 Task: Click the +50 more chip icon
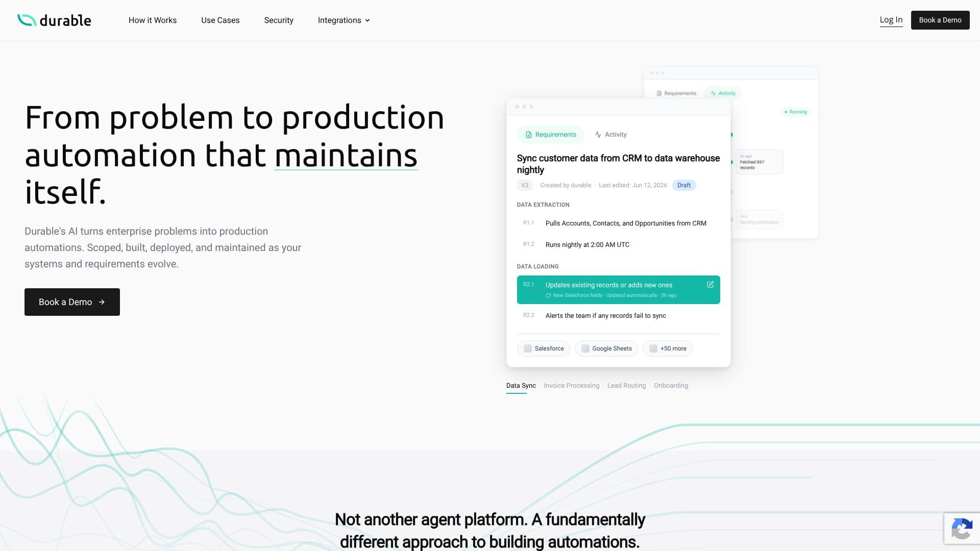(x=653, y=348)
